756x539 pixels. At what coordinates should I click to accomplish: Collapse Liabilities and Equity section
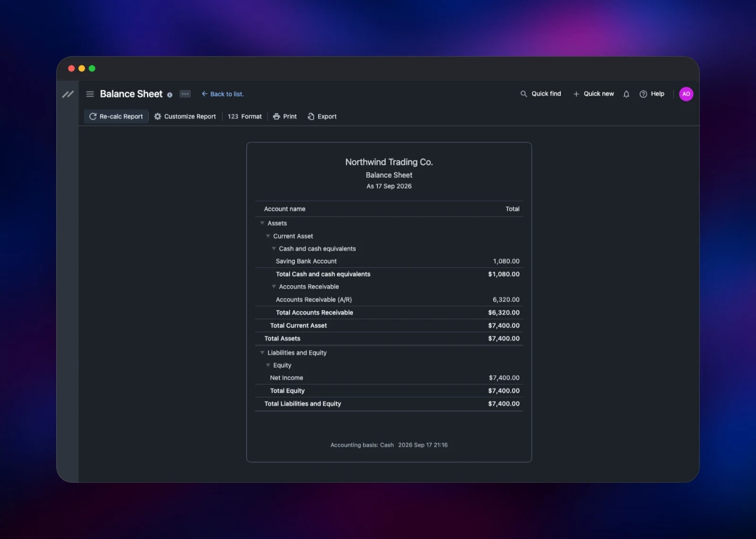coord(262,352)
